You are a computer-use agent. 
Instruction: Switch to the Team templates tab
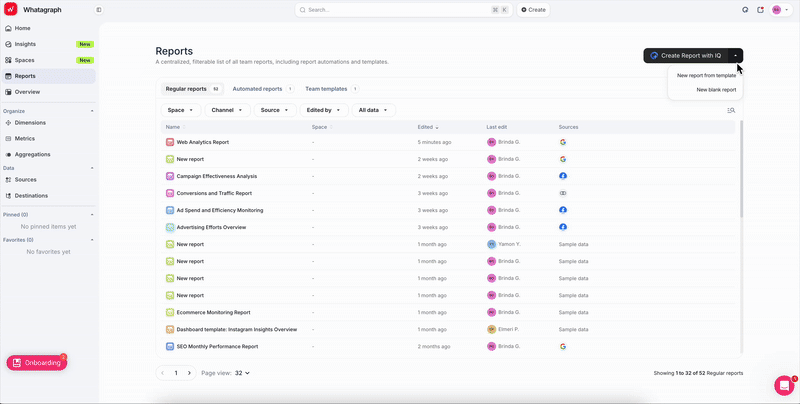click(x=327, y=89)
